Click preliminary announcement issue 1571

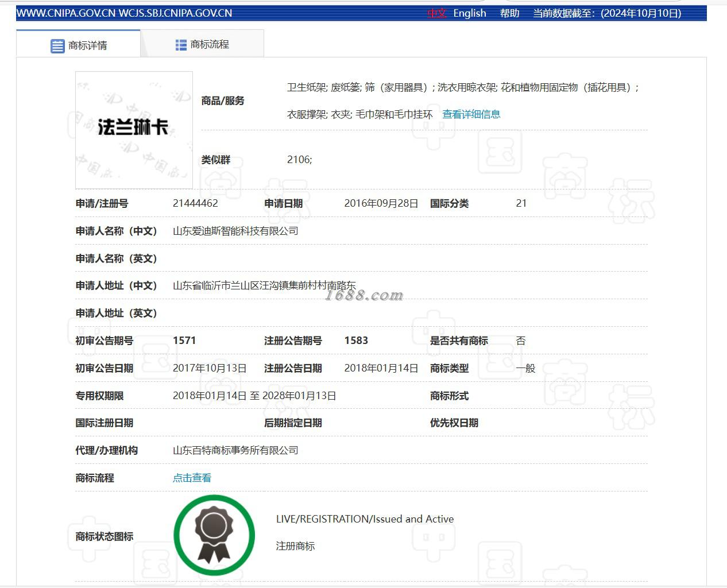coord(184,341)
